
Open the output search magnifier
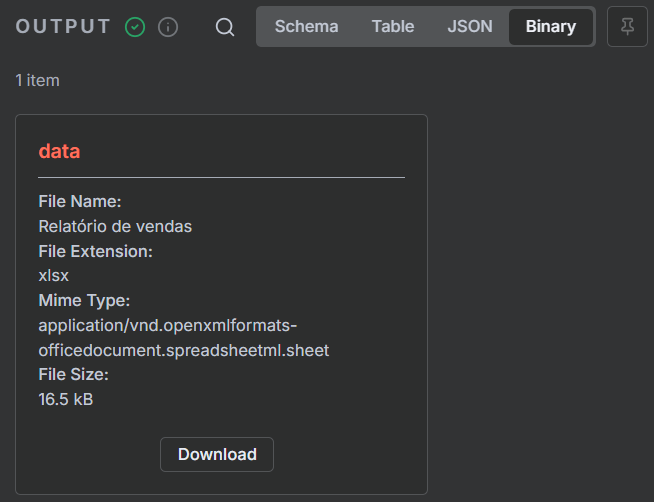point(225,27)
